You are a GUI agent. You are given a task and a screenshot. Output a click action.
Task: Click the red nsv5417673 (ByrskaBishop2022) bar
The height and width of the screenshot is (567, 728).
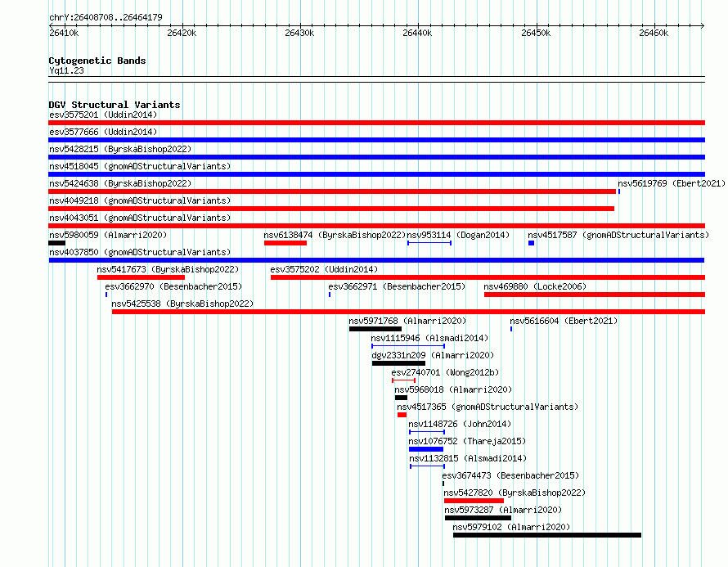click(142, 277)
